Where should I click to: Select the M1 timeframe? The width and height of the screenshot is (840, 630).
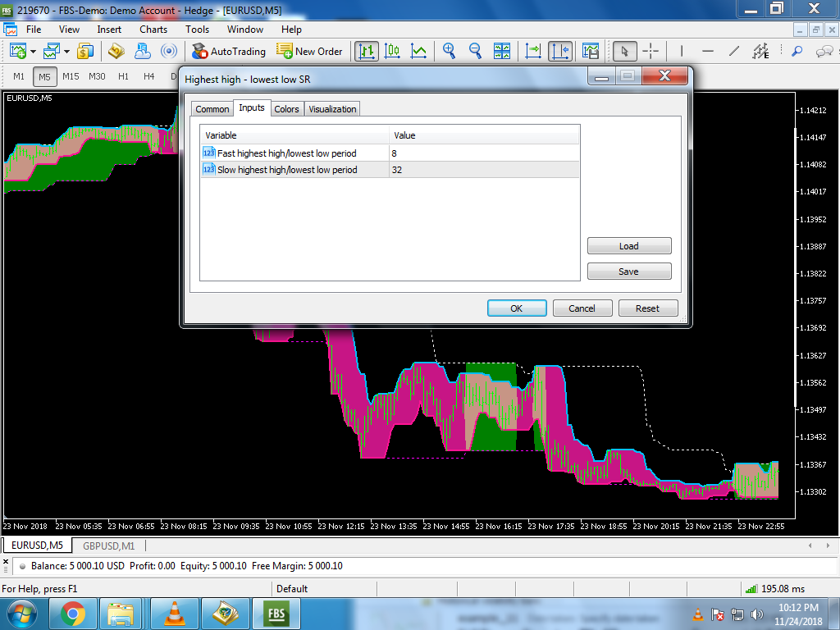[x=19, y=76]
